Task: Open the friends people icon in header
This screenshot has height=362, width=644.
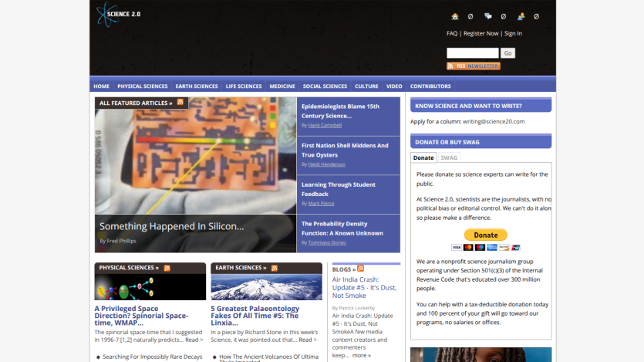Action: click(521, 16)
